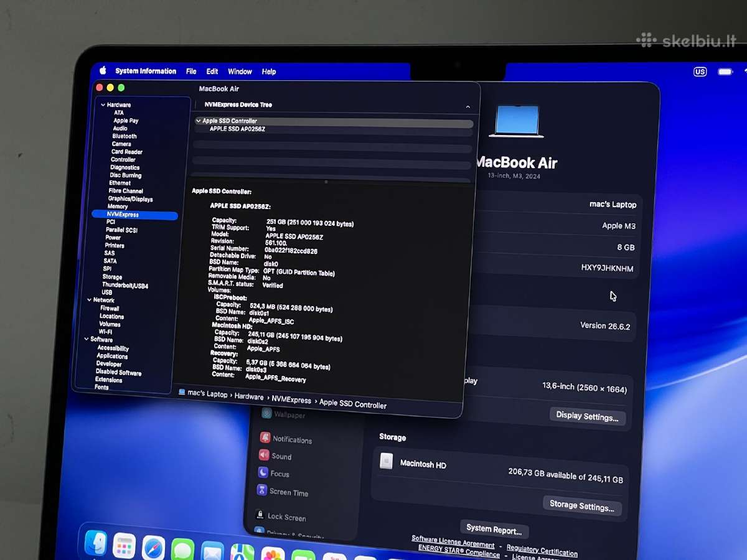
Task: Select Wi-Fi under Network
Action: click(105, 332)
